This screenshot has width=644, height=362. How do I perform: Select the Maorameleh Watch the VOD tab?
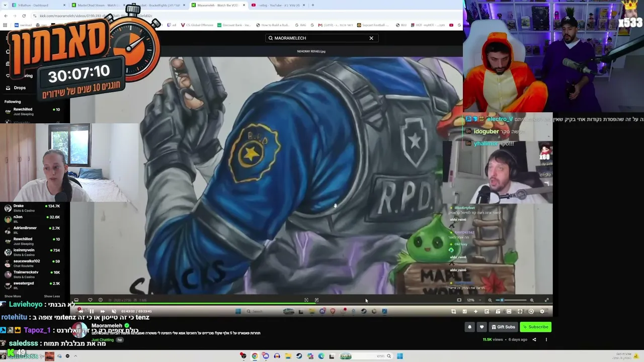pyautogui.click(x=218, y=5)
